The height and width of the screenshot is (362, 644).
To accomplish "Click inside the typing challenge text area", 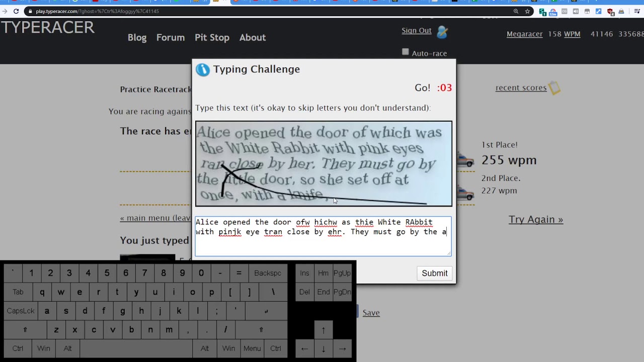I will pos(324,236).
